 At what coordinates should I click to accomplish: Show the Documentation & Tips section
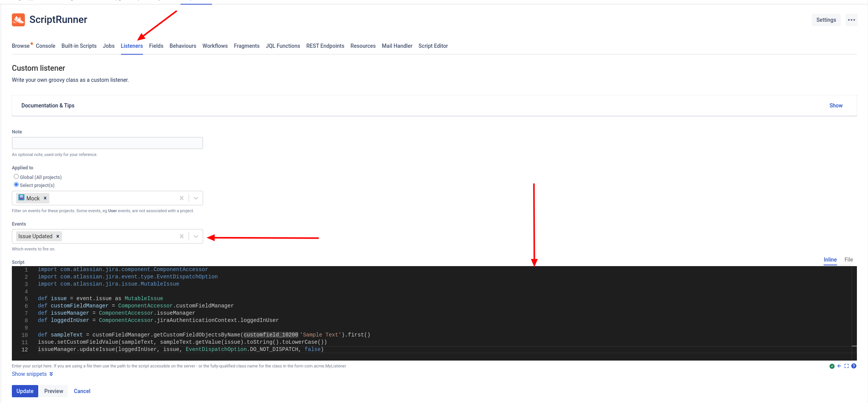835,106
